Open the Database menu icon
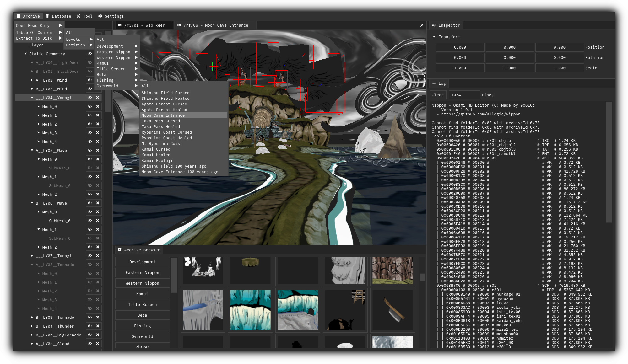This screenshot has height=364, width=628. tap(47, 16)
